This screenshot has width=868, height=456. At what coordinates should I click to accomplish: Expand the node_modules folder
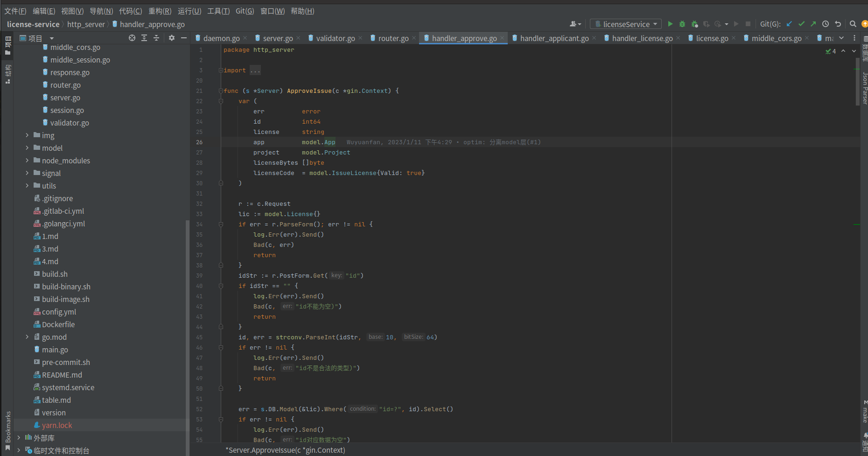27,160
